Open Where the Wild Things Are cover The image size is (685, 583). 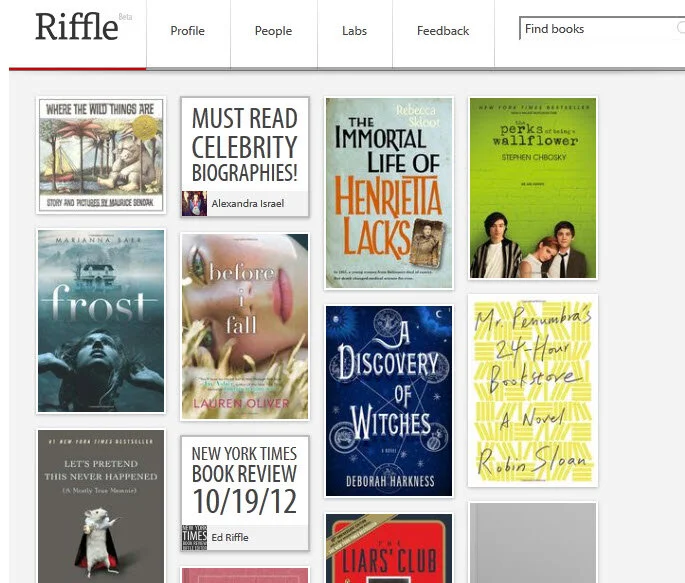coord(101,155)
